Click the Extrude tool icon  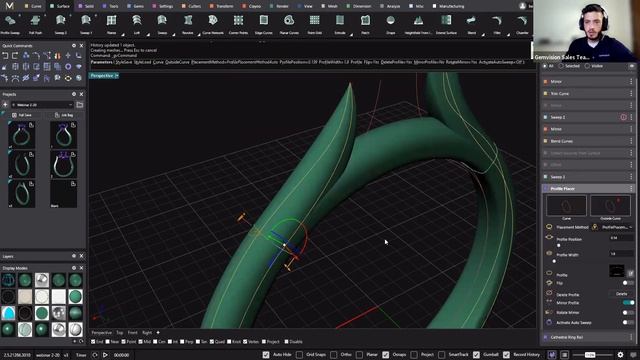coord(340,20)
